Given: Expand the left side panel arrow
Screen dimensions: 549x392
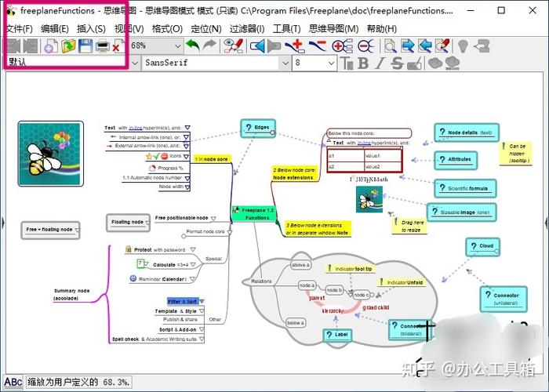Looking at the screenshot, I should click(x=3, y=222).
